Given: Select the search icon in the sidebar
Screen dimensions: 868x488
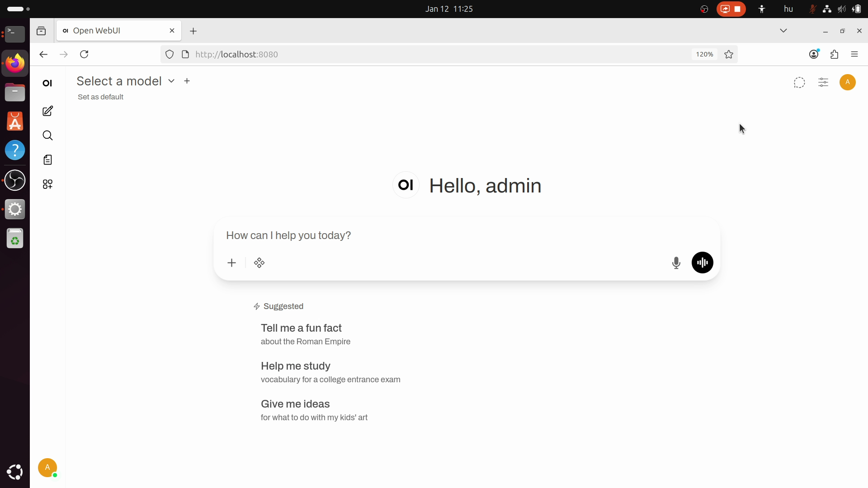Looking at the screenshot, I should [47, 135].
